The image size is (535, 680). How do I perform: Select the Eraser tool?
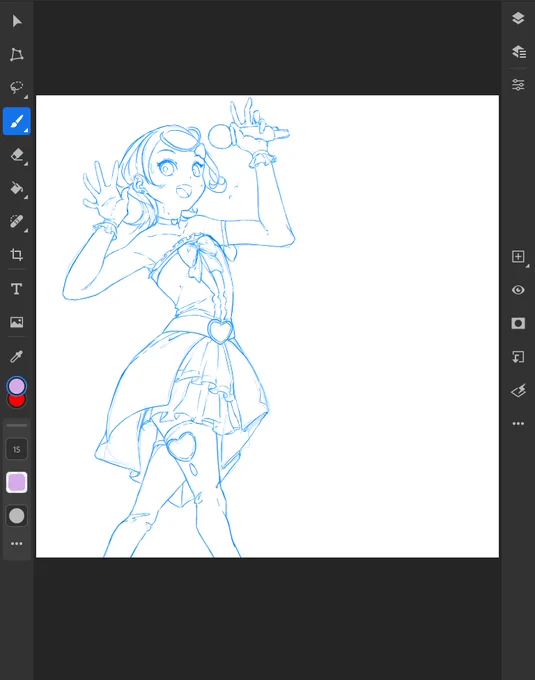pos(16,154)
